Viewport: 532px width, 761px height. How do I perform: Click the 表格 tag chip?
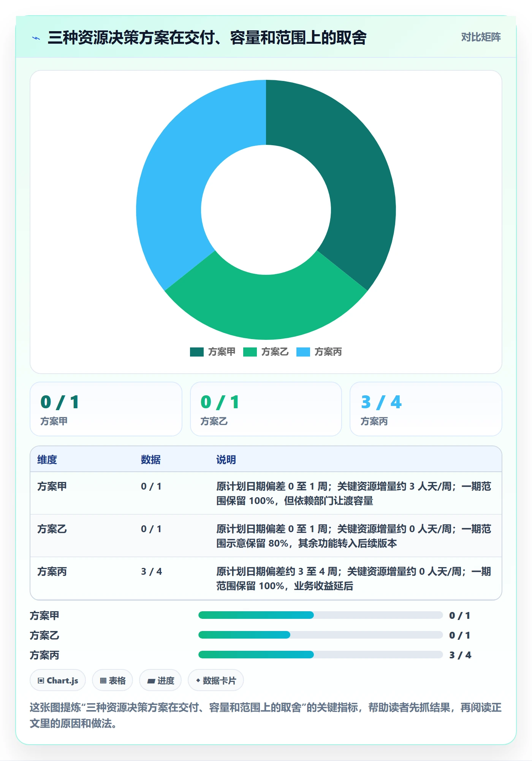[112, 680]
